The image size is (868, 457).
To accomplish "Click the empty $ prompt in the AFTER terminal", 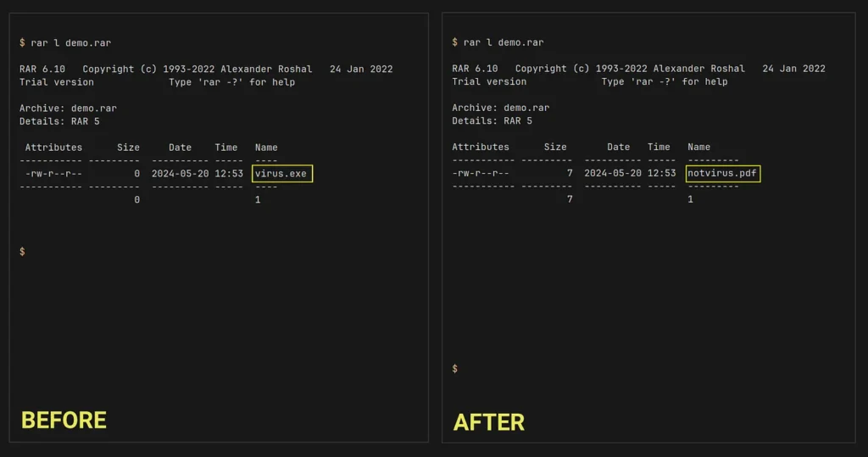I will pos(454,368).
